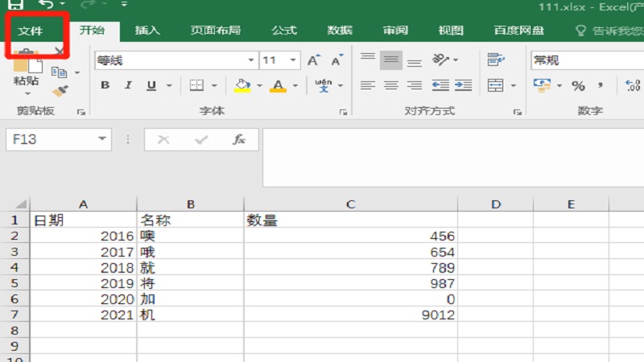Open the font size dropdown

[x=294, y=60]
